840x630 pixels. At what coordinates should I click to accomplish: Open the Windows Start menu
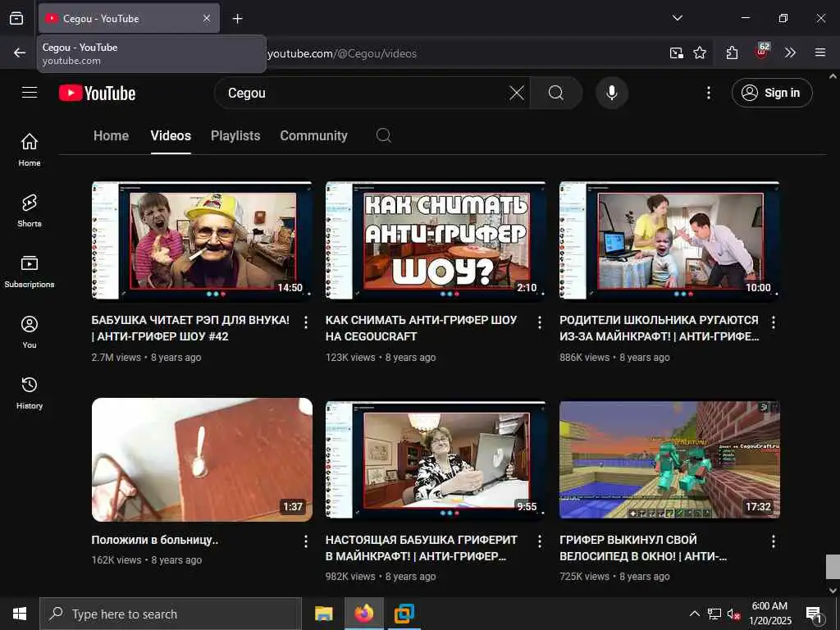[20, 614]
